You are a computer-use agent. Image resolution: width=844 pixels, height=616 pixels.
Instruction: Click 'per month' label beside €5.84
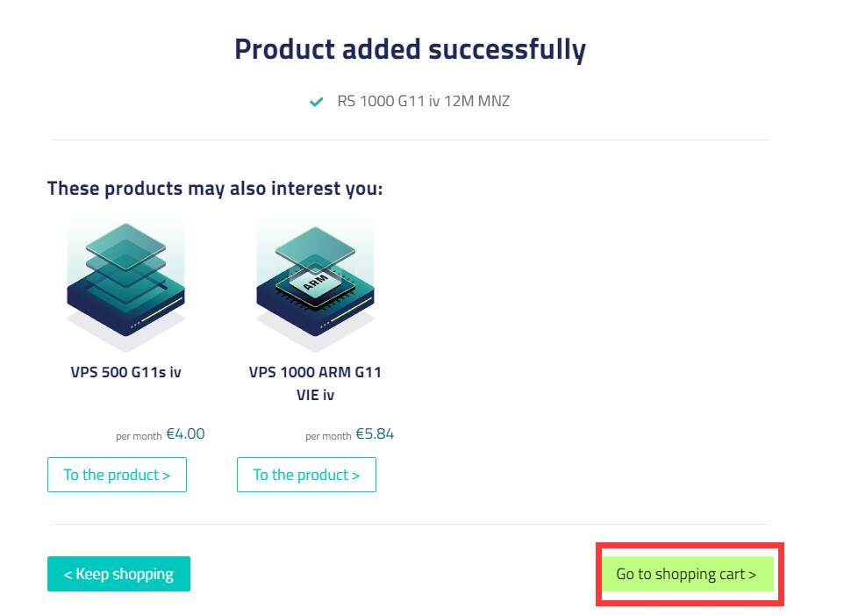pos(328,436)
